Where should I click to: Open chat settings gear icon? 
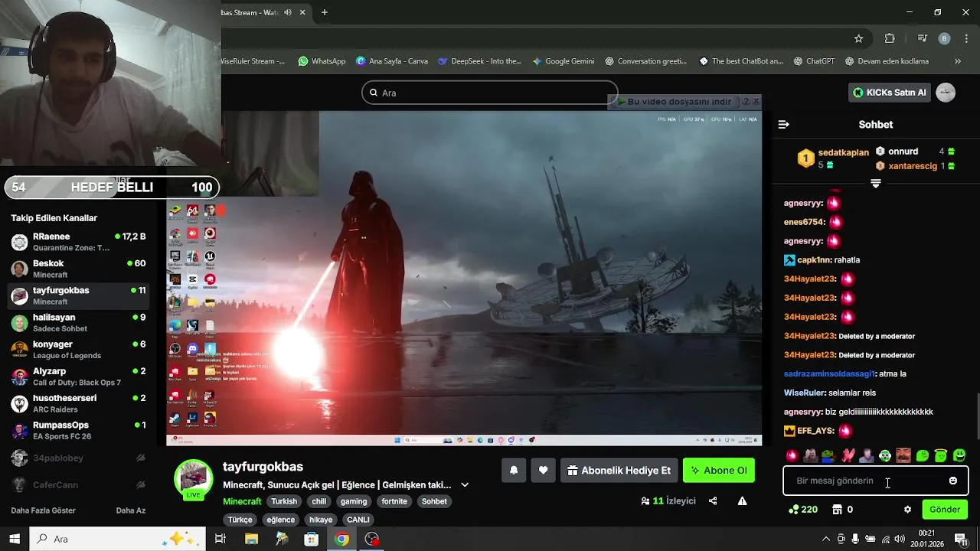pyautogui.click(x=908, y=510)
